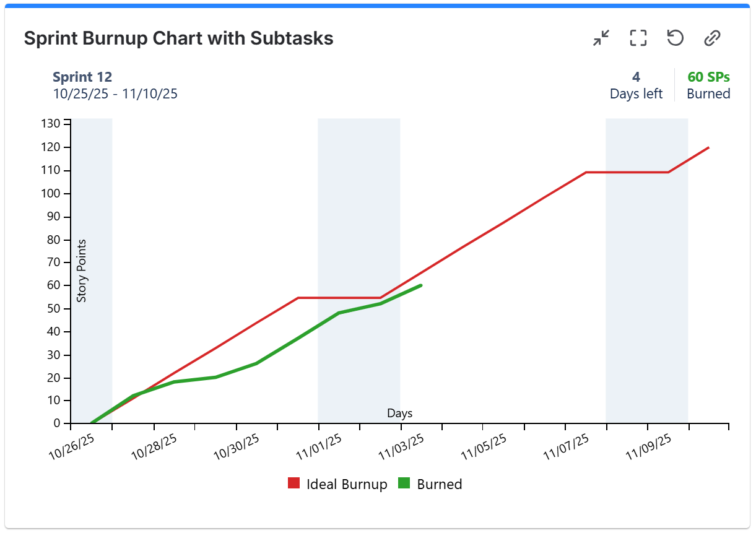Copy the chart link via the link icon
756x533 pixels.
click(x=711, y=38)
